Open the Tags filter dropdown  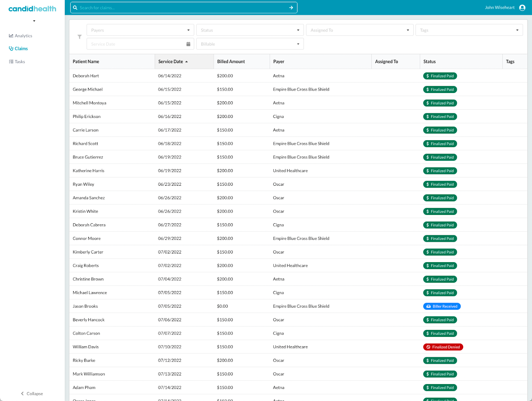(469, 30)
